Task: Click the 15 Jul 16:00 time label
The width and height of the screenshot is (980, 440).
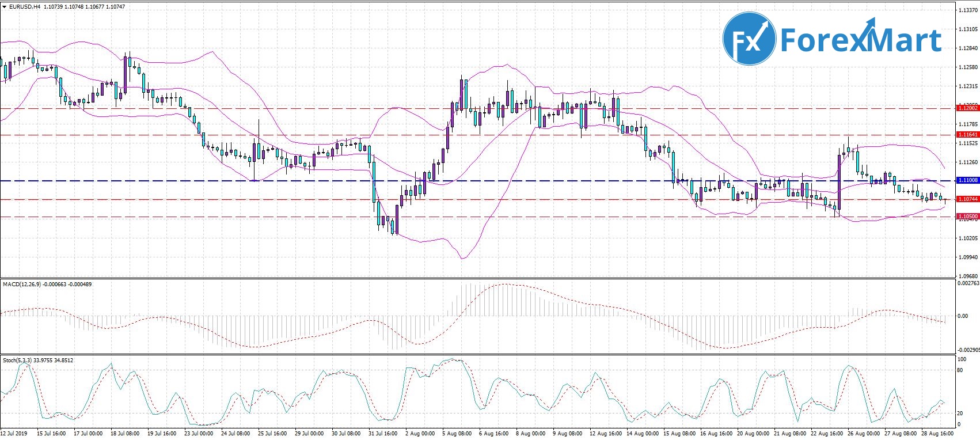Action: point(51,434)
